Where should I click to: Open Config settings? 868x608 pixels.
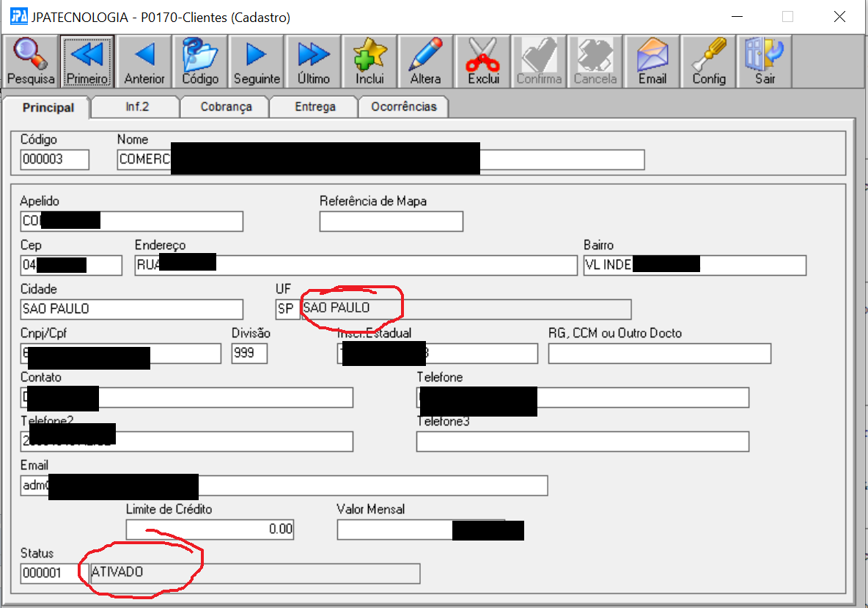(x=709, y=61)
